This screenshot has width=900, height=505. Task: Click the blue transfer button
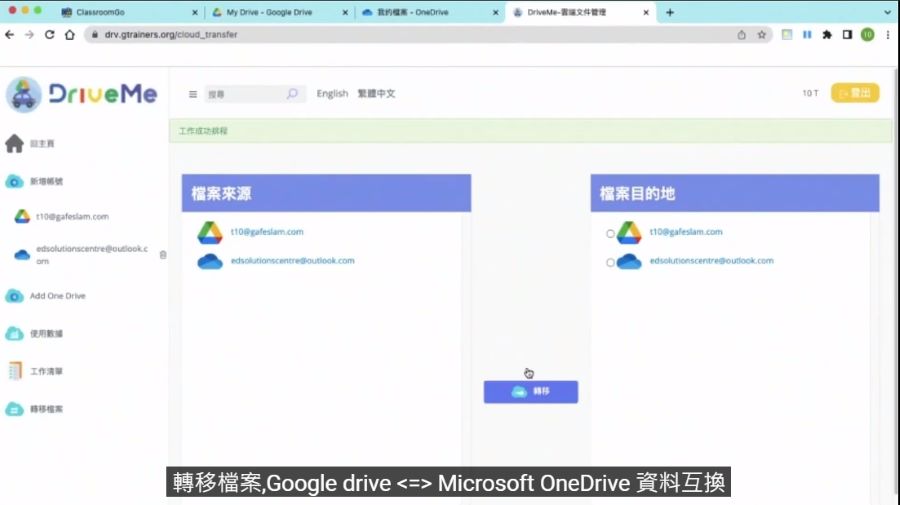pyautogui.click(x=531, y=392)
